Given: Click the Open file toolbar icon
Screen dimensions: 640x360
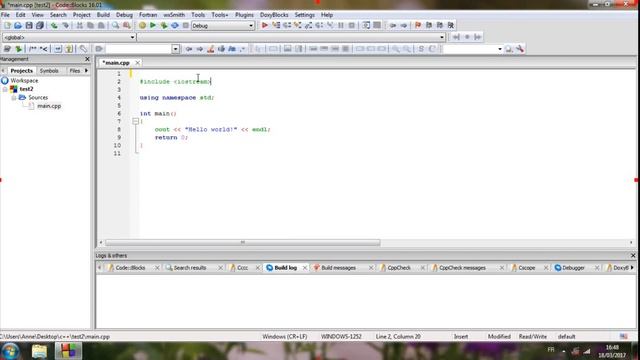Looking at the screenshot, I should pos(18,25).
